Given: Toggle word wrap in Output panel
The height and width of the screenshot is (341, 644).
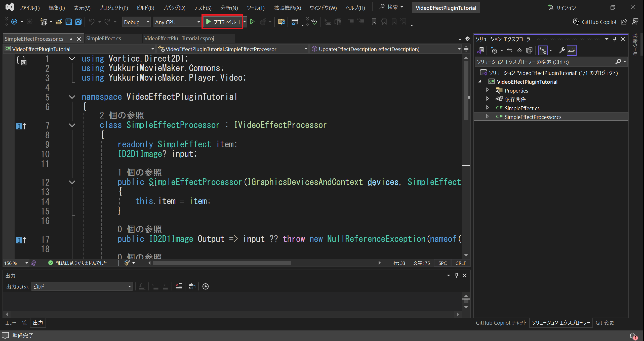Looking at the screenshot, I should pyautogui.click(x=192, y=286).
